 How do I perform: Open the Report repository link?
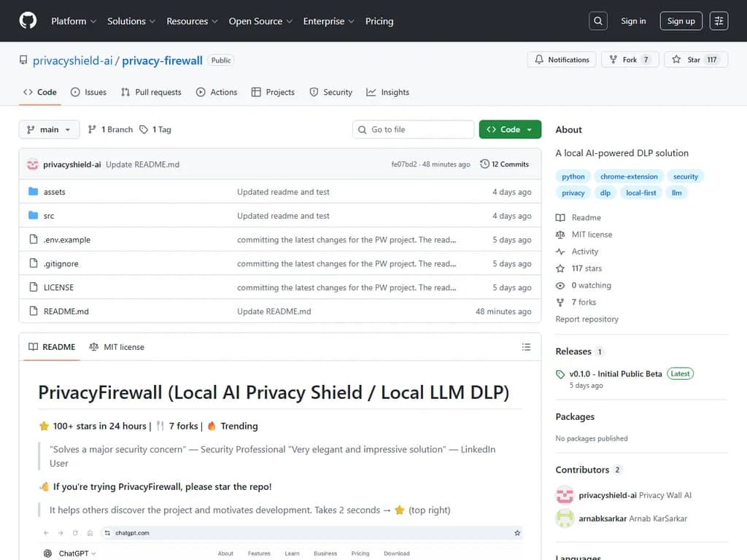[586, 319]
